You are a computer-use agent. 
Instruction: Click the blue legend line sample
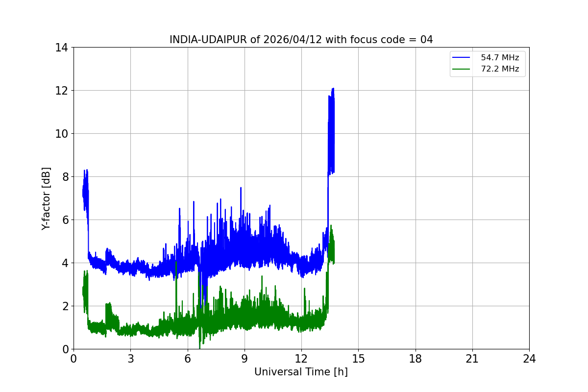tap(461, 58)
